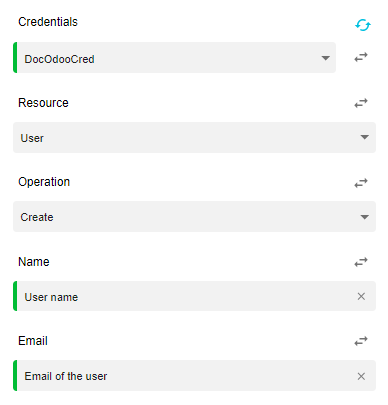Toggle the Email field's expression arrows icon
The width and height of the screenshot is (388, 405).
tap(361, 341)
